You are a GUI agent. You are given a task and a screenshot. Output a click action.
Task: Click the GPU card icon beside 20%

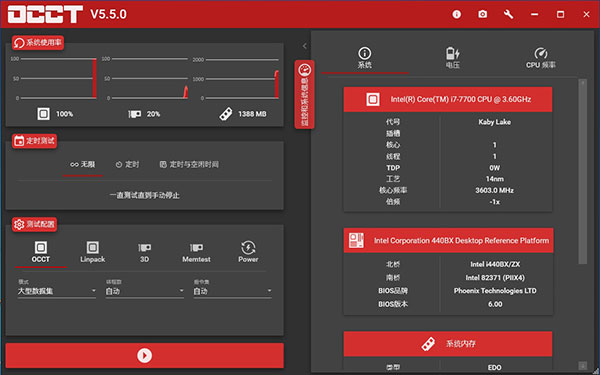(134, 114)
